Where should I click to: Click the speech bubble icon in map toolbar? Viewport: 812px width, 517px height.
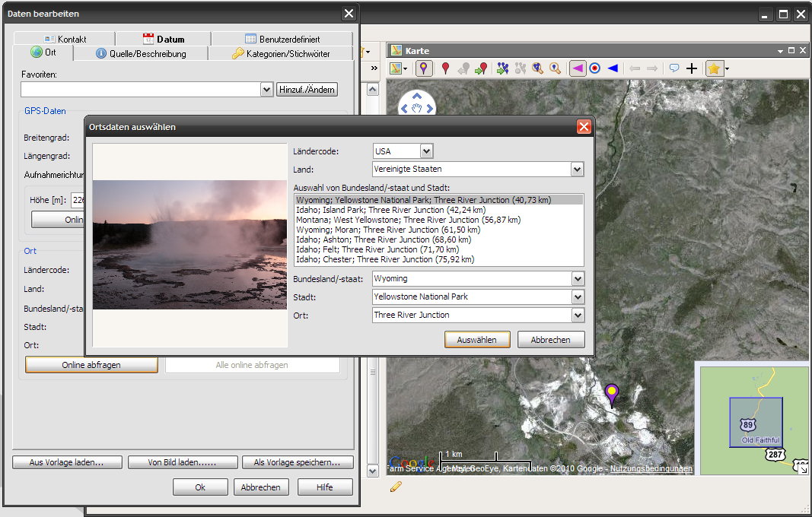tap(673, 68)
